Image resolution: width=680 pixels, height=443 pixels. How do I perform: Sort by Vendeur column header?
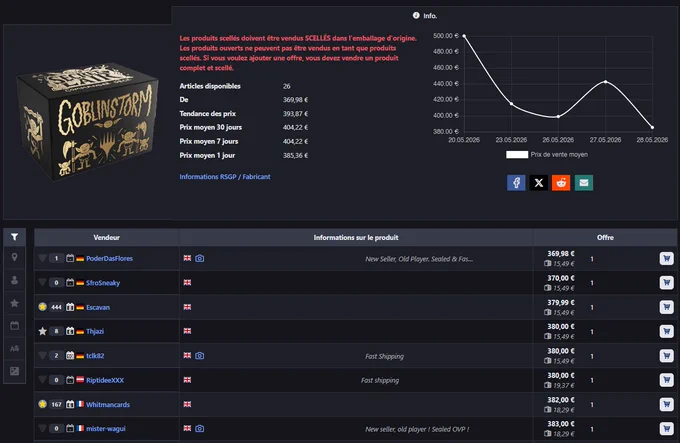coord(106,237)
